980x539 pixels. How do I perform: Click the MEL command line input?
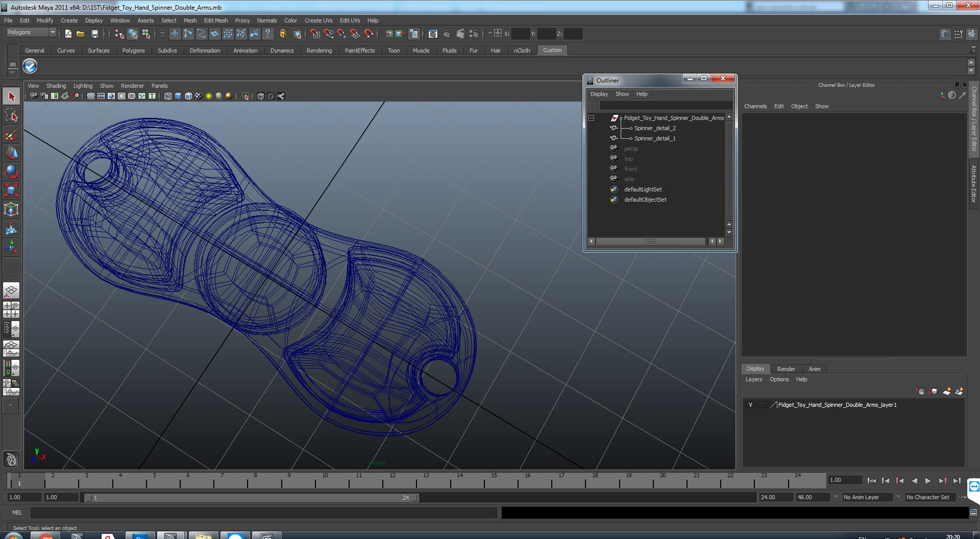[x=263, y=512]
